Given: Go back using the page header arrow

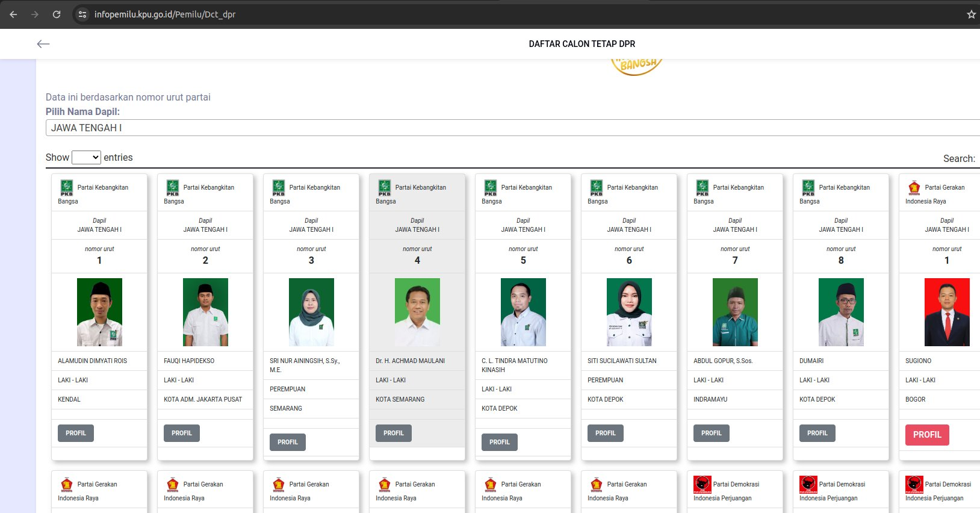Looking at the screenshot, I should pos(43,44).
